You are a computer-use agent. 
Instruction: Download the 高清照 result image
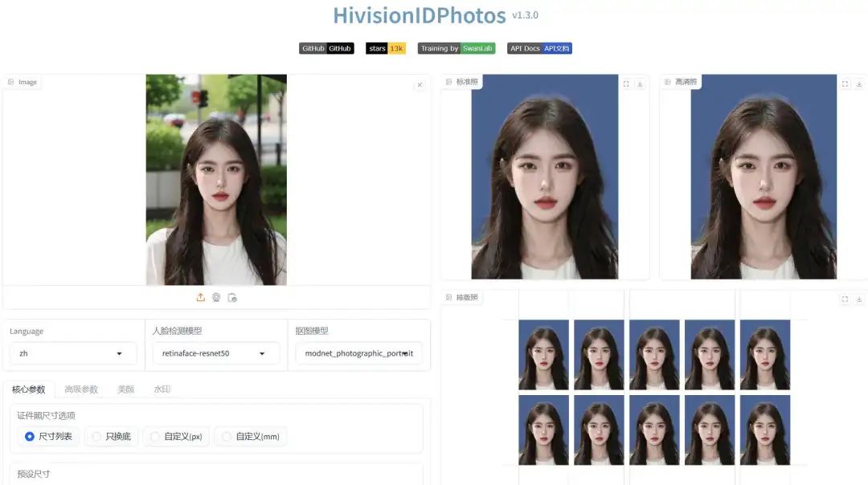click(x=858, y=84)
